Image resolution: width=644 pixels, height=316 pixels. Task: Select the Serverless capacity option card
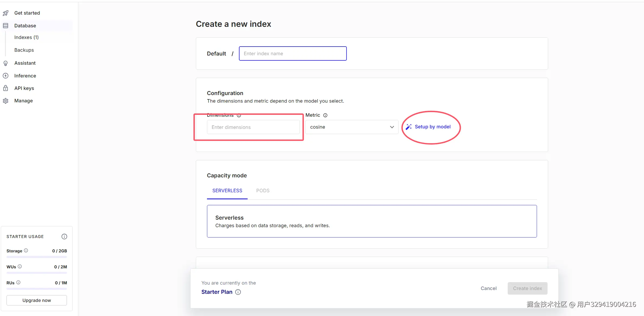click(372, 221)
